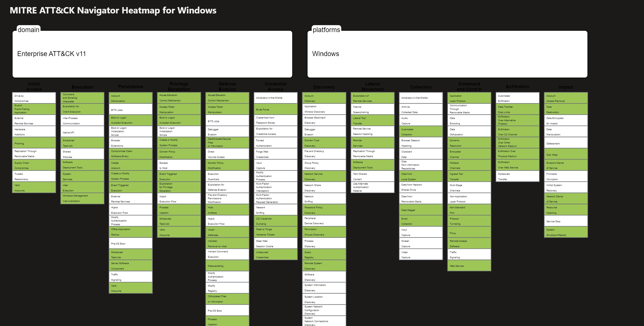Select Deobfuscate/Decode Files or Information cell

(227, 143)
